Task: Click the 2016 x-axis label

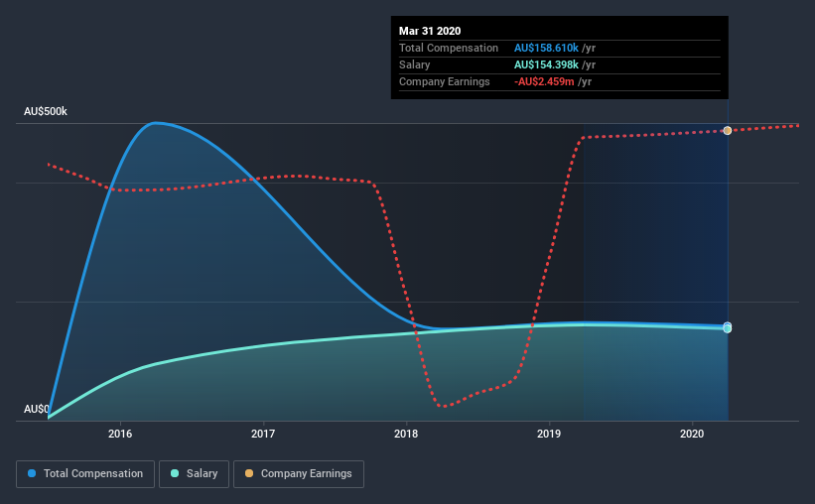Action: click(120, 434)
